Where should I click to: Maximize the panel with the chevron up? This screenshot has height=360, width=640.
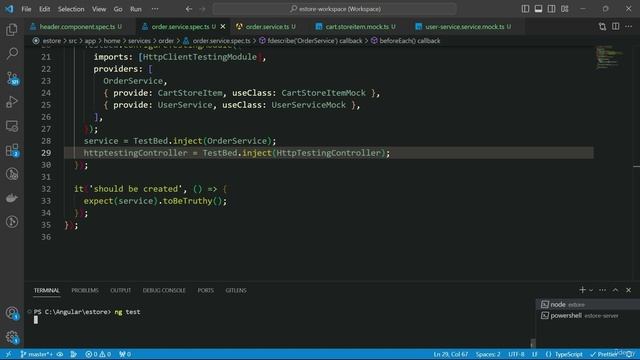[616, 290]
